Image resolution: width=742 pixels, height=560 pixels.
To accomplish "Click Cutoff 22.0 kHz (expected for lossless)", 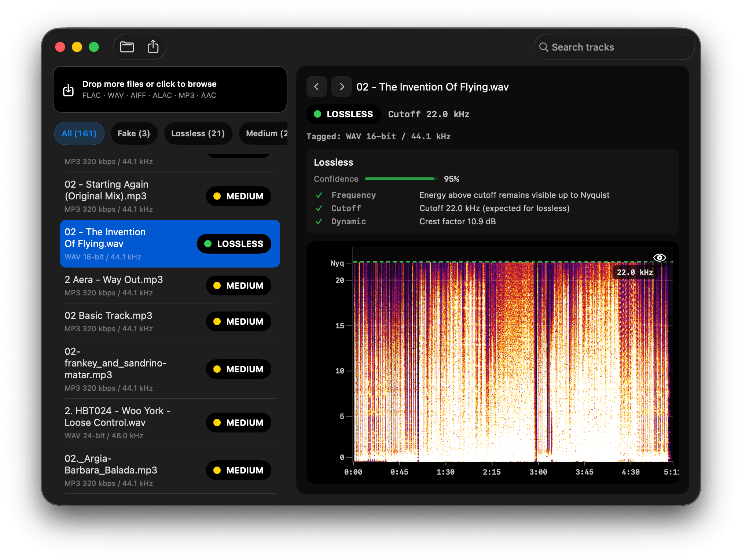I will [x=495, y=208].
